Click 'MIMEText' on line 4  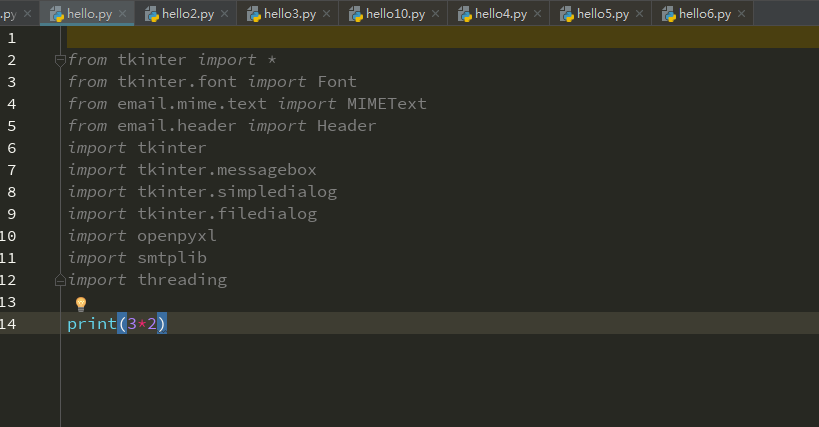[387, 104]
